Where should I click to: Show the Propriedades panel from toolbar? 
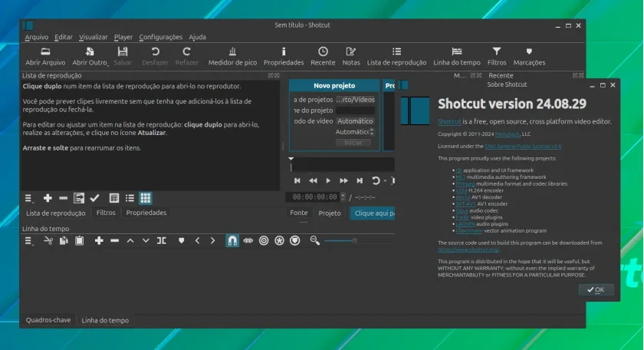click(x=284, y=56)
